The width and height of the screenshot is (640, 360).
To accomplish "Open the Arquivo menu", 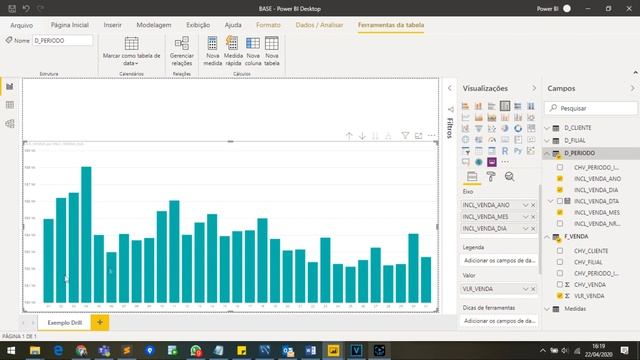I will click(22, 25).
